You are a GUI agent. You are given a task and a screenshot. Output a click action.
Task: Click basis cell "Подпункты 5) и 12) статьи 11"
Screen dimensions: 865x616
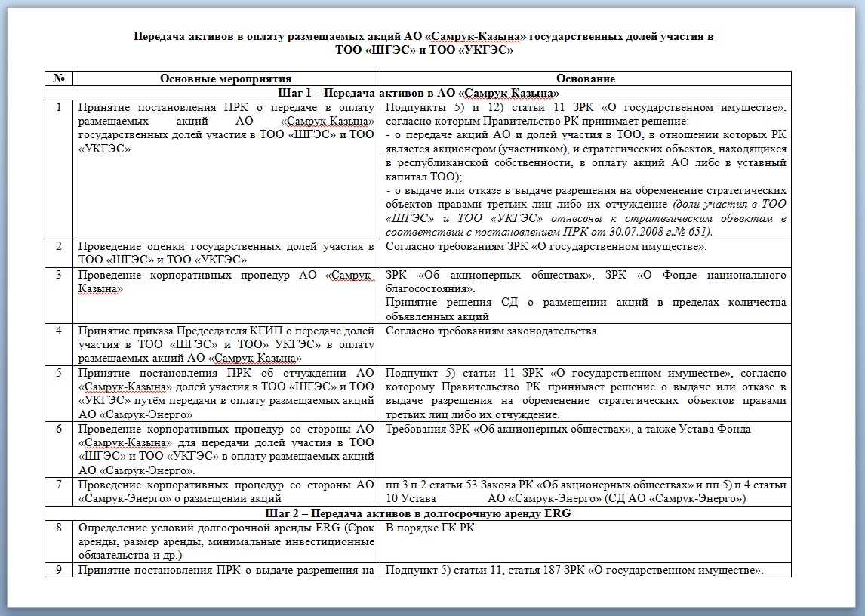click(x=585, y=169)
